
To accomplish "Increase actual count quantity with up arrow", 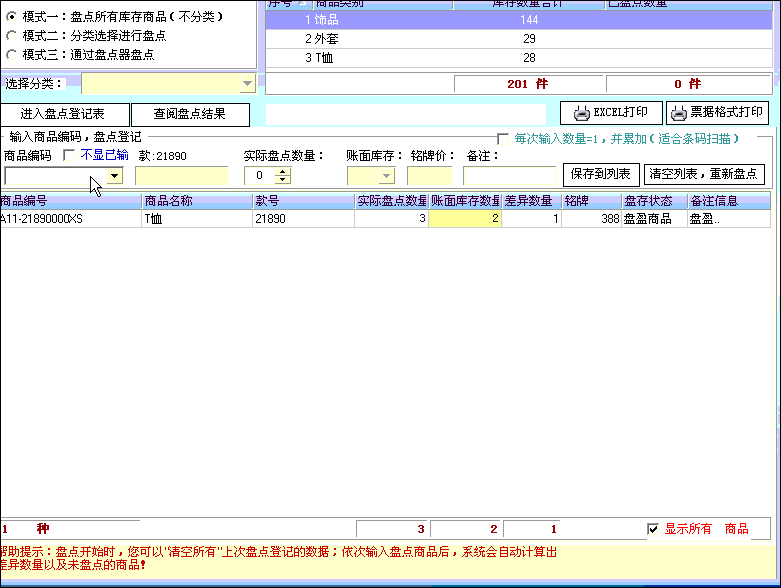I will [282, 171].
